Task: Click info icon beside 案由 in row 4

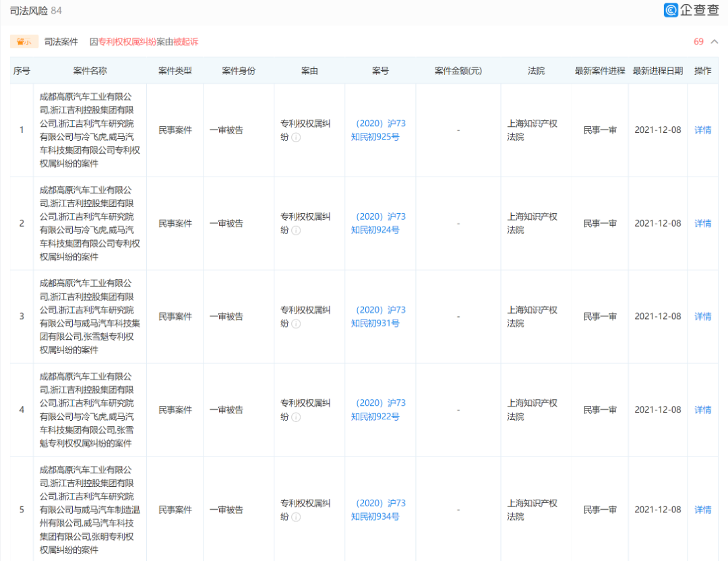Action: (296, 417)
